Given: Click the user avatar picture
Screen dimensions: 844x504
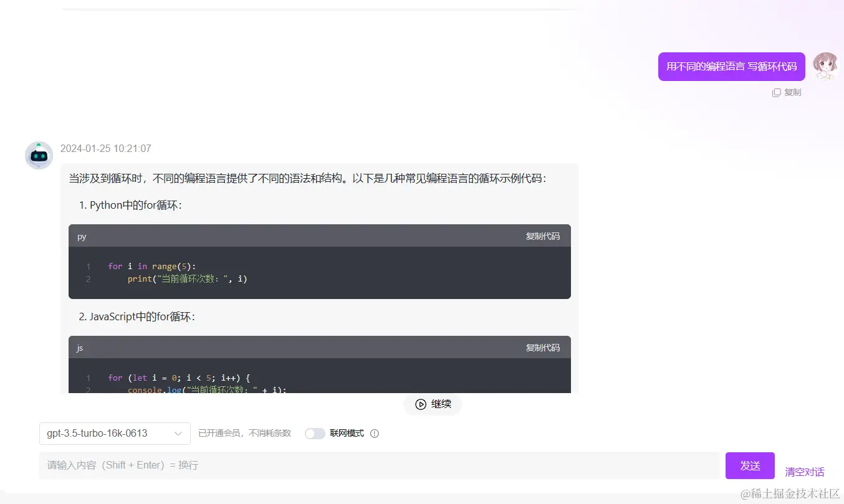Looking at the screenshot, I should point(825,67).
